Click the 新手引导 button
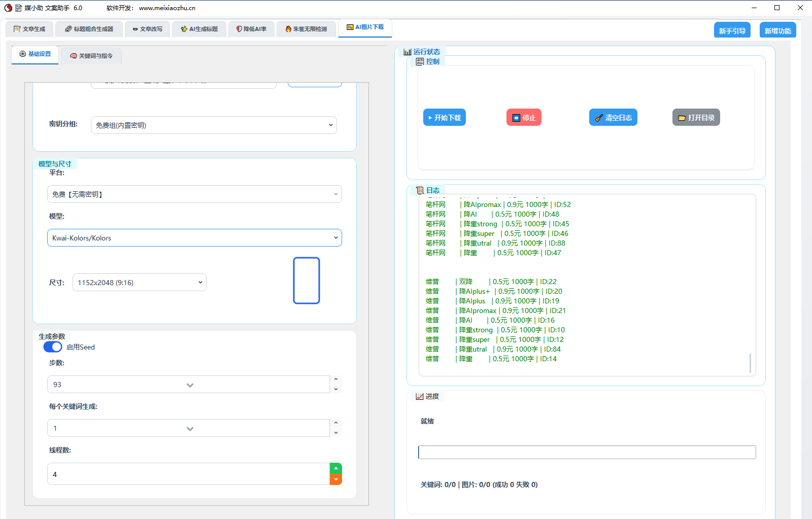The width and height of the screenshot is (812, 519). [732, 30]
